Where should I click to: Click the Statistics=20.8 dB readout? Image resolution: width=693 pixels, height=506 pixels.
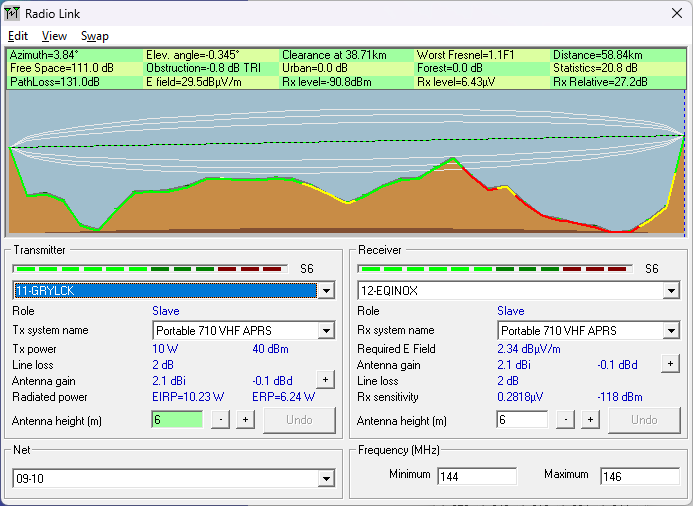pos(595,68)
